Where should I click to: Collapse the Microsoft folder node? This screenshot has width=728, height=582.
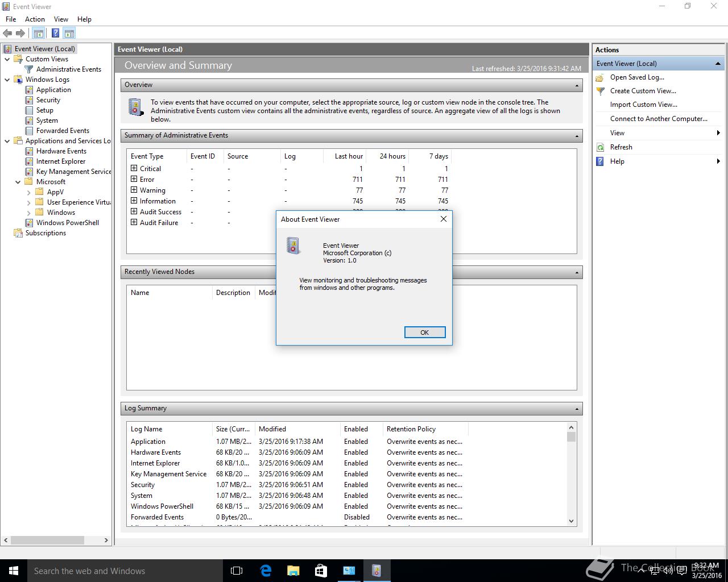18,182
